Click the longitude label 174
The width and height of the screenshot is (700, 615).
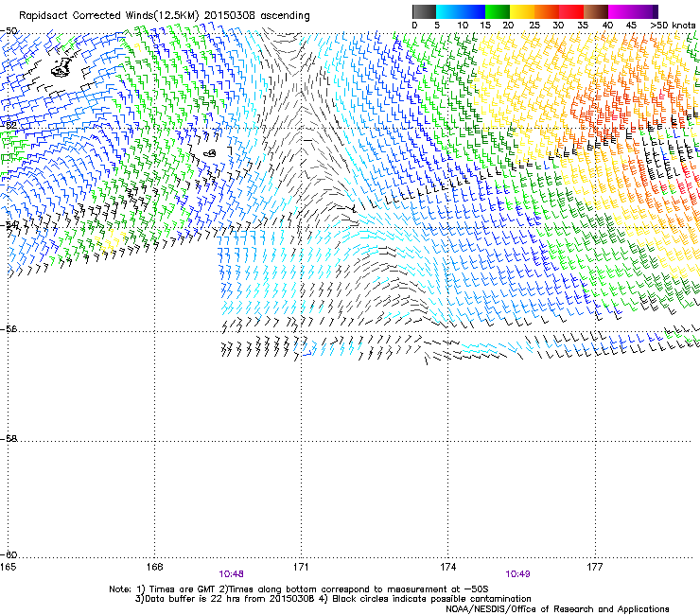tap(447, 567)
